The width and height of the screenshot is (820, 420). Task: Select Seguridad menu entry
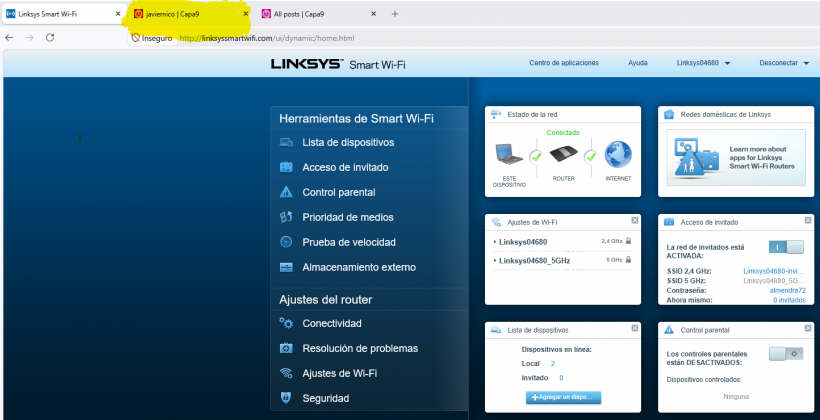click(x=325, y=398)
